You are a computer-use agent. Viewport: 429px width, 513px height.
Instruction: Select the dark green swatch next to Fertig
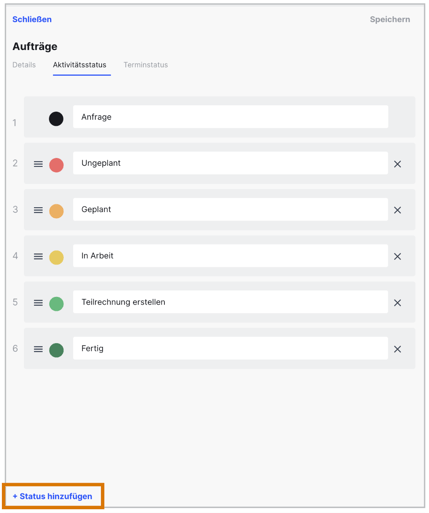pos(56,350)
